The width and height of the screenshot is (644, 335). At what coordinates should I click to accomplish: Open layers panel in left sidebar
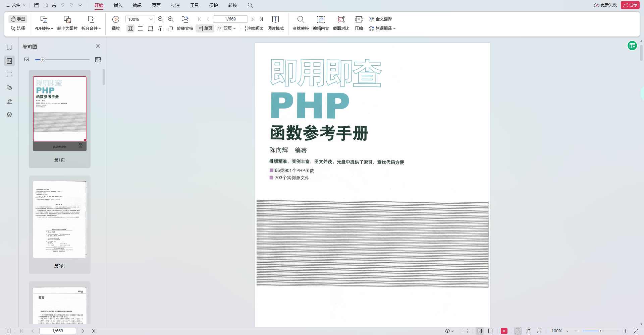point(9,115)
